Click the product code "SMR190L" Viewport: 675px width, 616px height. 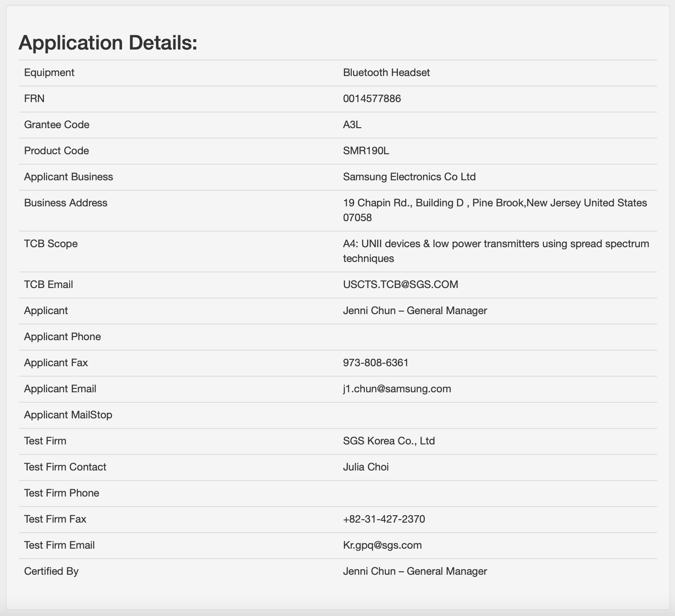tap(366, 151)
